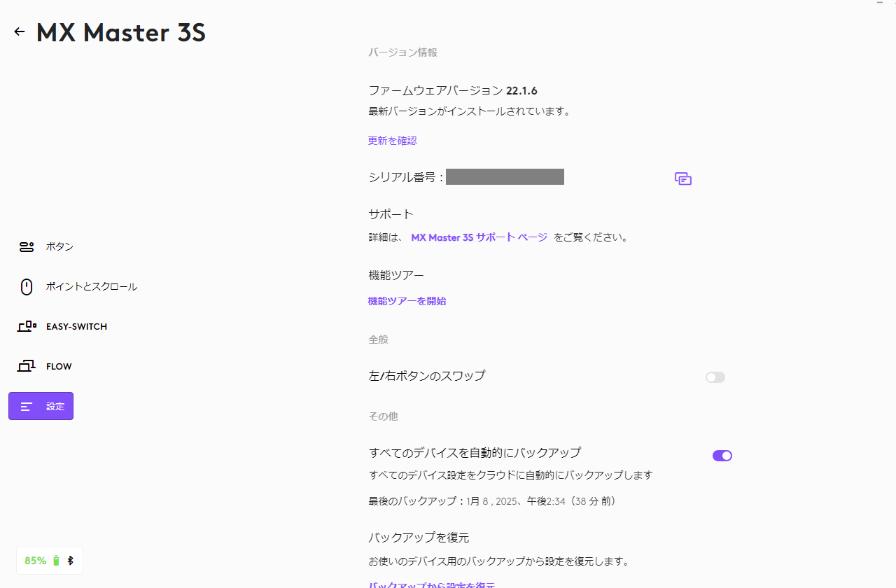Image resolution: width=896 pixels, height=588 pixels.
Task: Toggle 左/右ボタンのスワップ switch on
Action: 715,377
